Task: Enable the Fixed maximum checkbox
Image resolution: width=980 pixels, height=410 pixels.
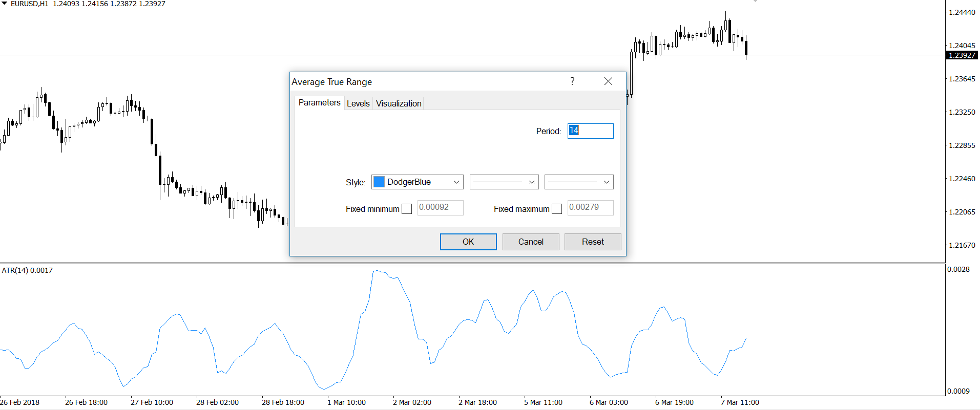Action: coord(557,209)
